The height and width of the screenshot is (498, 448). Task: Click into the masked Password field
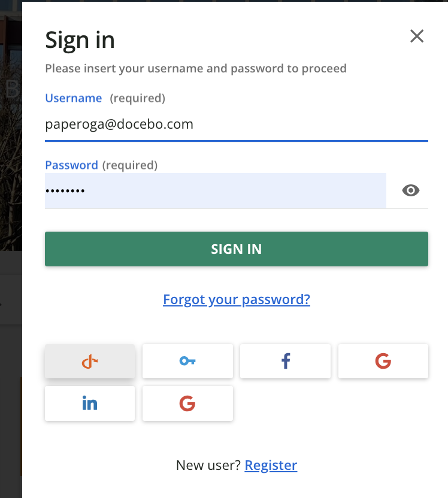[216, 191]
